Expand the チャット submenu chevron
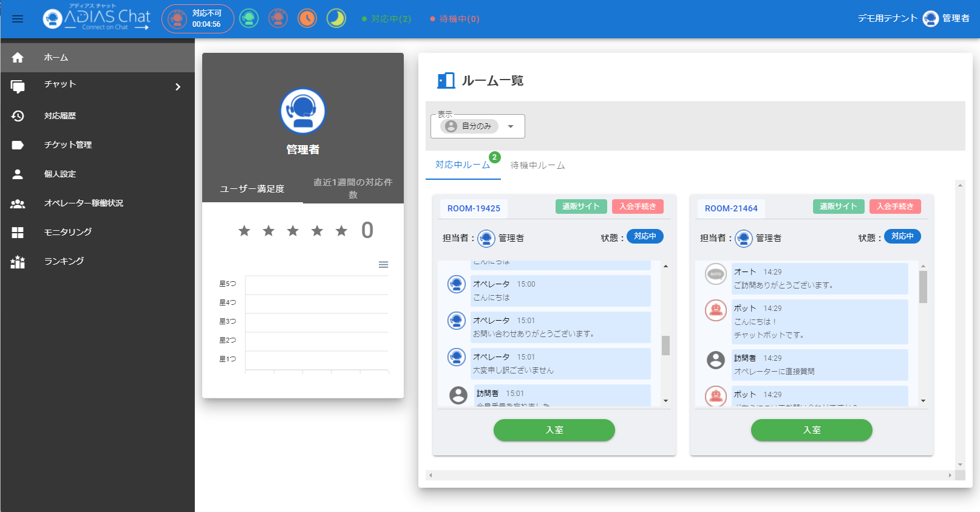The height and width of the screenshot is (512, 980). point(178,87)
